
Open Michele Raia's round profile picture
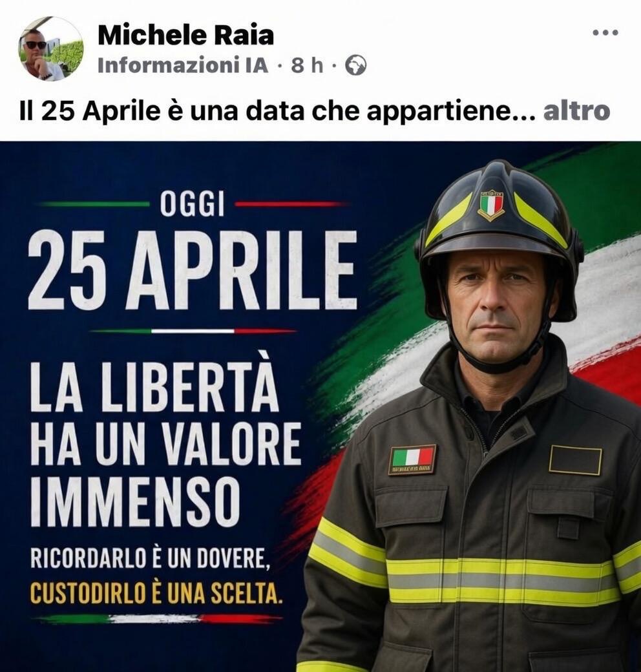(50, 48)
